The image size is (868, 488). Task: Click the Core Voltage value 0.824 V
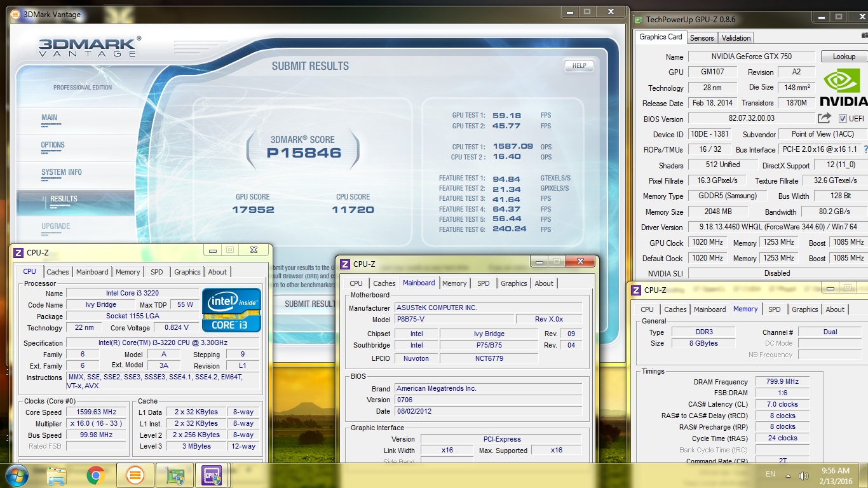tap(176, 328)
